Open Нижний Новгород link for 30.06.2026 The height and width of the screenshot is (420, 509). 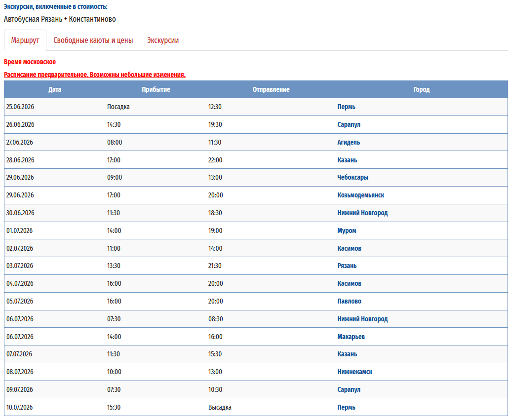pos(362,213)
